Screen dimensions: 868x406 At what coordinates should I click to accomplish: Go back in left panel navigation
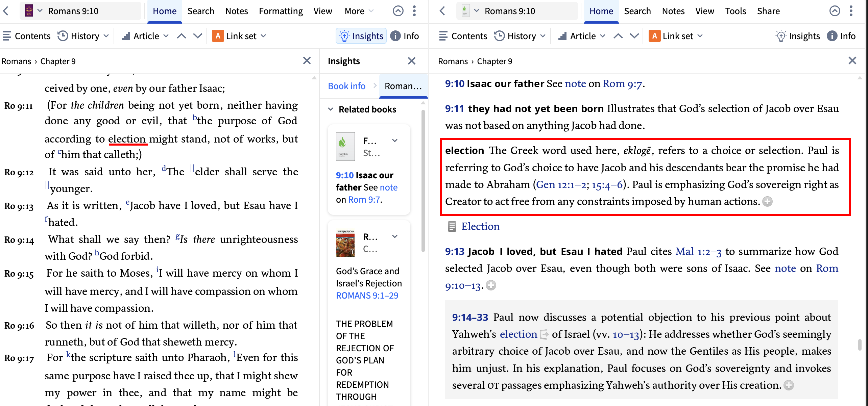(6, 11)
